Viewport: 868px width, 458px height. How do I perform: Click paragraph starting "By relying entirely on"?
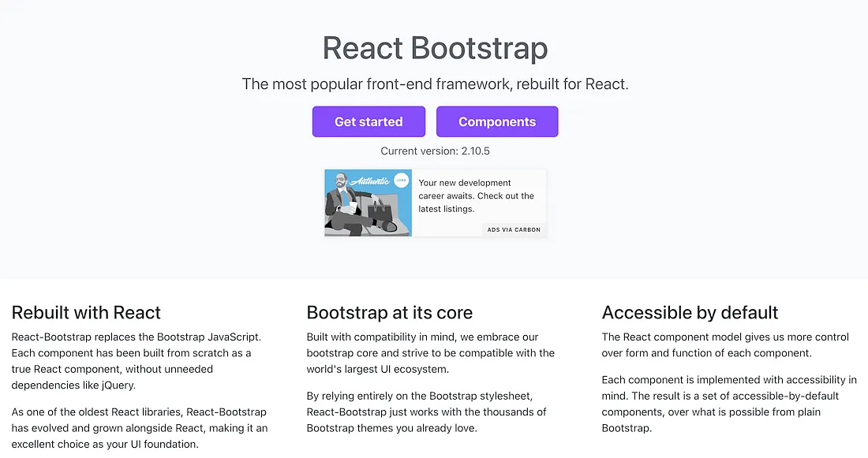pyautogui.click(x=426, y=412)
